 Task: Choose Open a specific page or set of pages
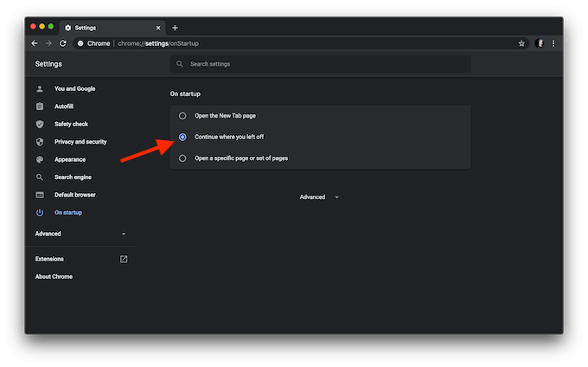(x=182, y=158)
